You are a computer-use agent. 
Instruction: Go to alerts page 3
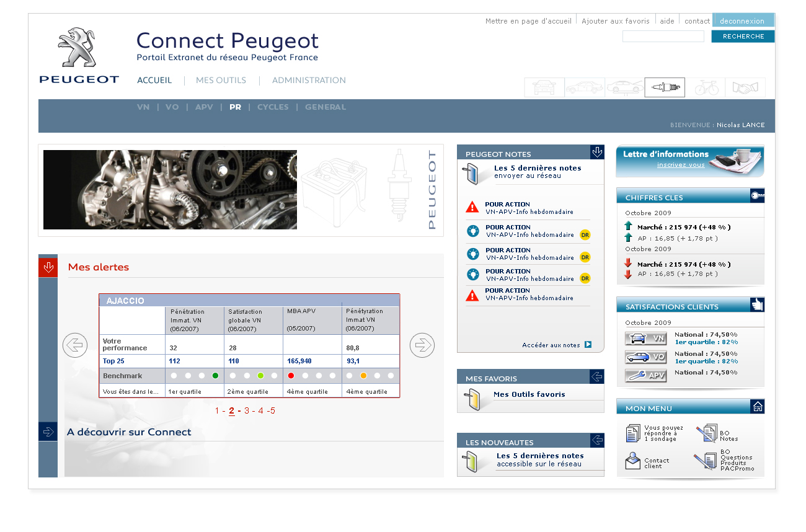point(247,411)
